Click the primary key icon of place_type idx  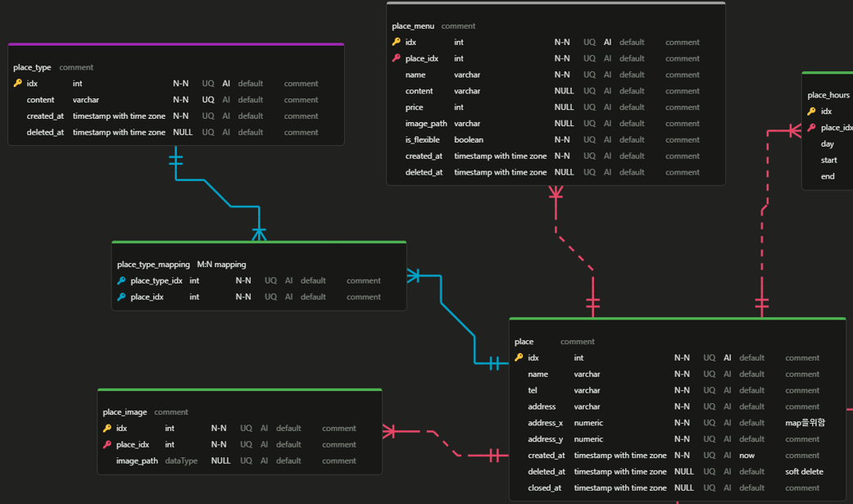point(17,84)
